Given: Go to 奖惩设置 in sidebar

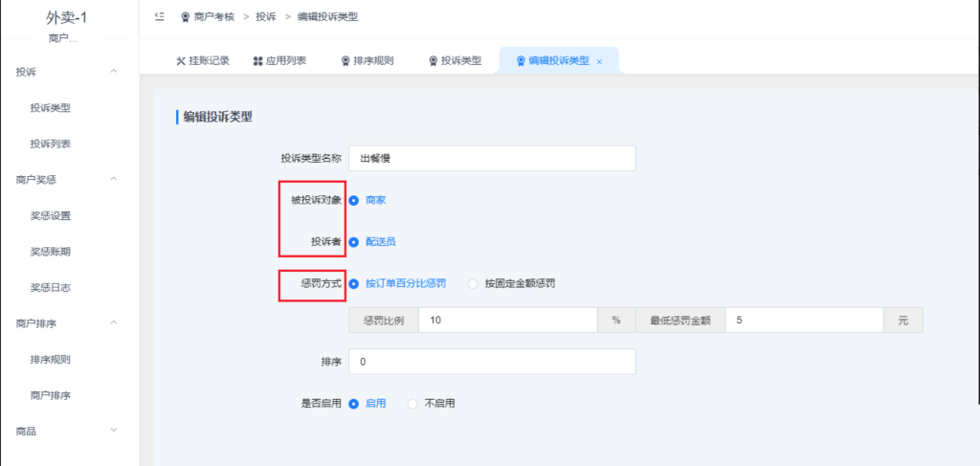Looking at the screenshot, I should [x=51, y=215].
